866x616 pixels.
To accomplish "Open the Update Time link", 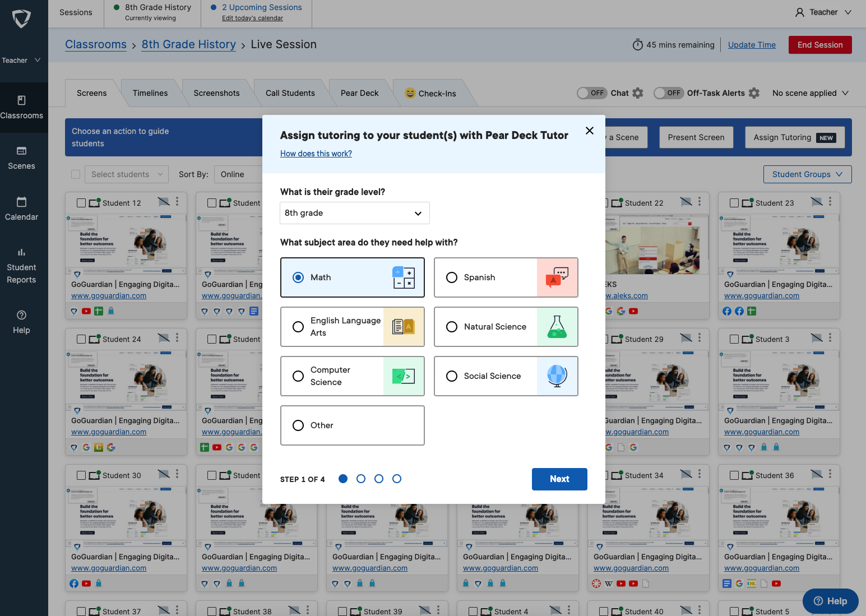I will click(752, 45).
